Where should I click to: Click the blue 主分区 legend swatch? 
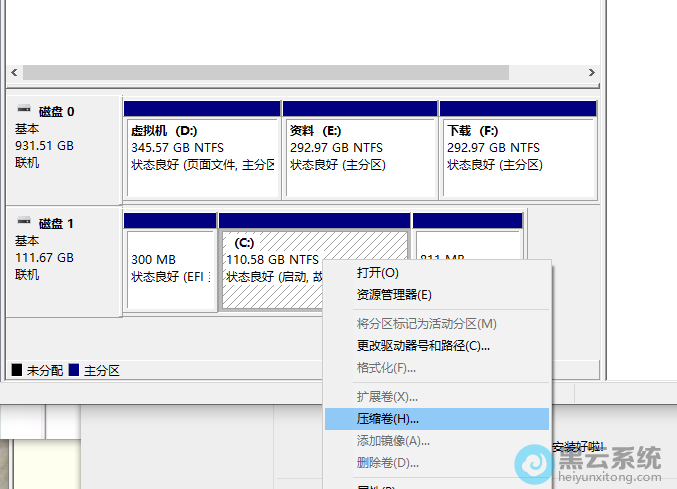(x=74, y=370)
